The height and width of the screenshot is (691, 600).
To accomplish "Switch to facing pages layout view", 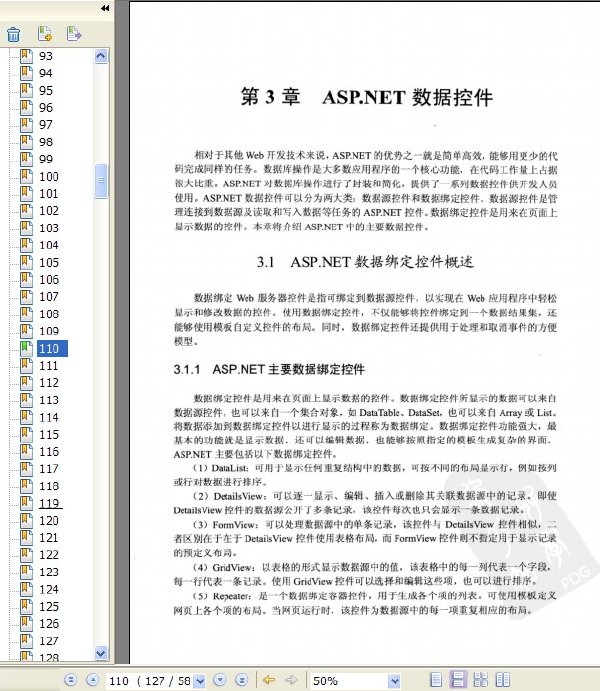I will pos(503,680).
